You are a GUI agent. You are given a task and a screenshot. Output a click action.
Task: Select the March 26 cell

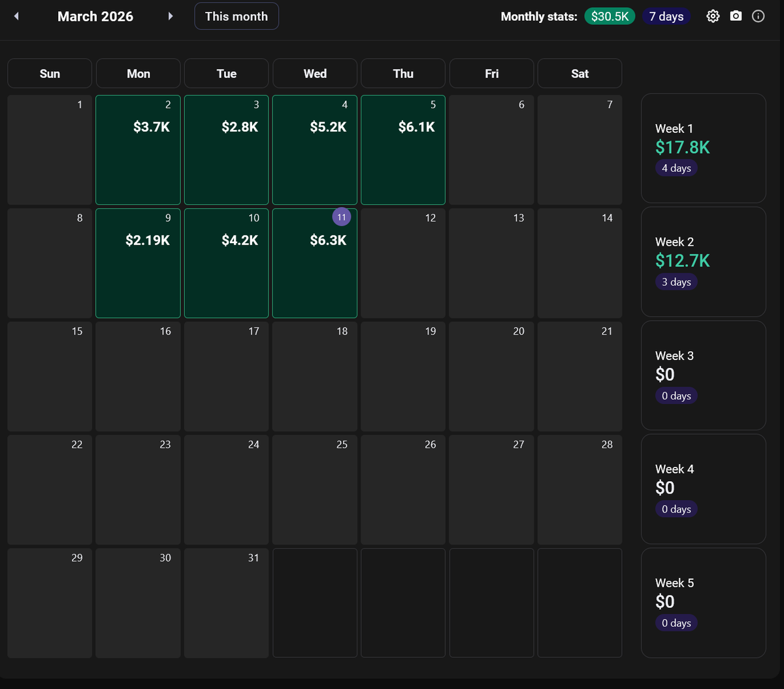point(403,490)
